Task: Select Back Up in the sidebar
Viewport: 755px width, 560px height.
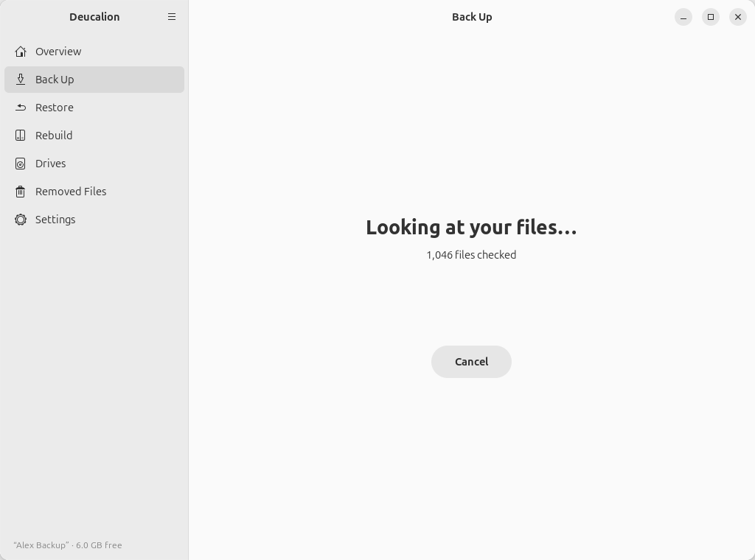Action: [94, 80]
